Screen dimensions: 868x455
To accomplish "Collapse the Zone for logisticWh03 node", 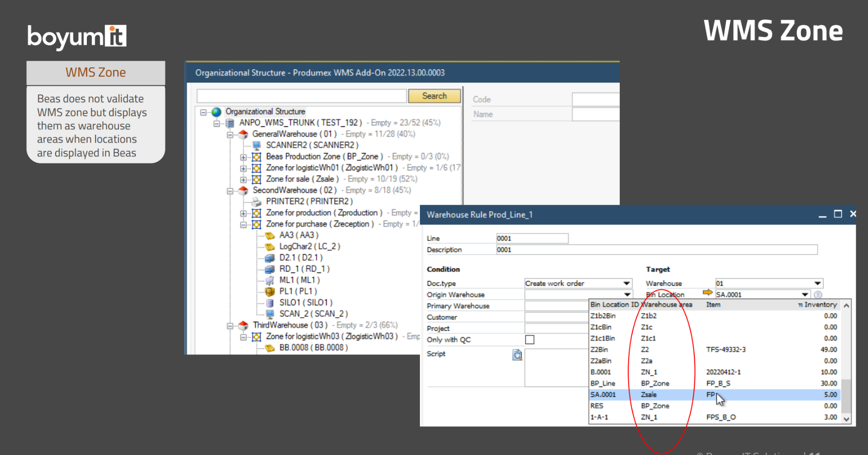I will (x=243, y=337).
